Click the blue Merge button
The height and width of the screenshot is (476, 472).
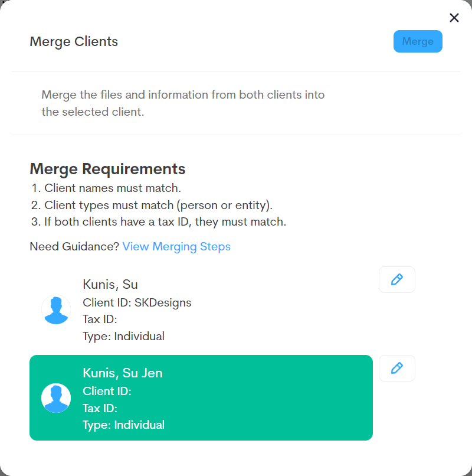[x=418, y=41]
